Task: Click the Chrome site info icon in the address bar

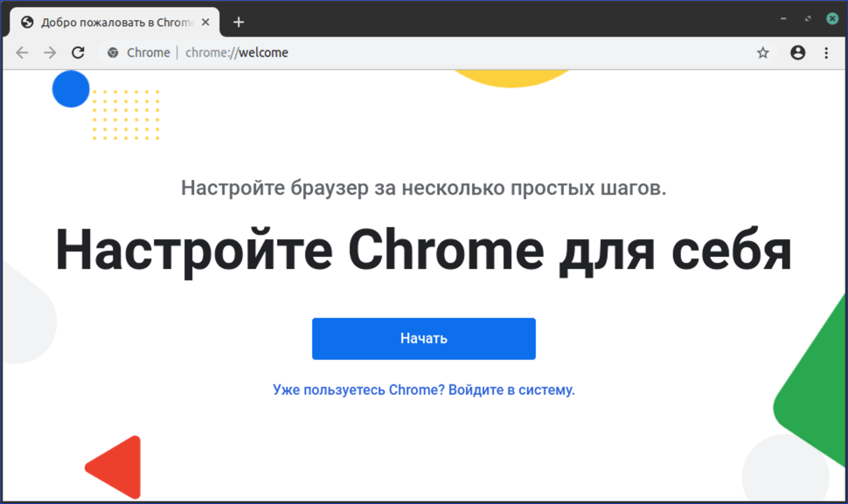Action: point(113,52)
